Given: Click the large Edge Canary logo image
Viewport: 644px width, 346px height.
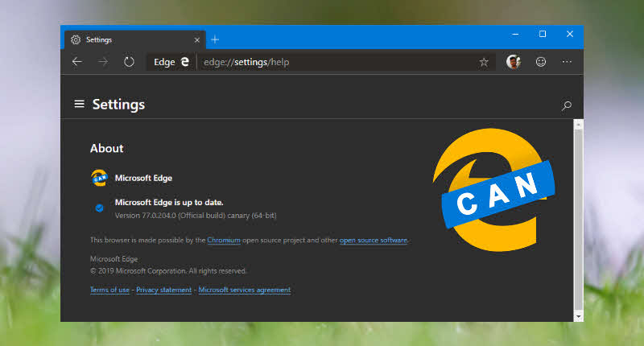Looking at the screenshot, I should click(493, 190).
